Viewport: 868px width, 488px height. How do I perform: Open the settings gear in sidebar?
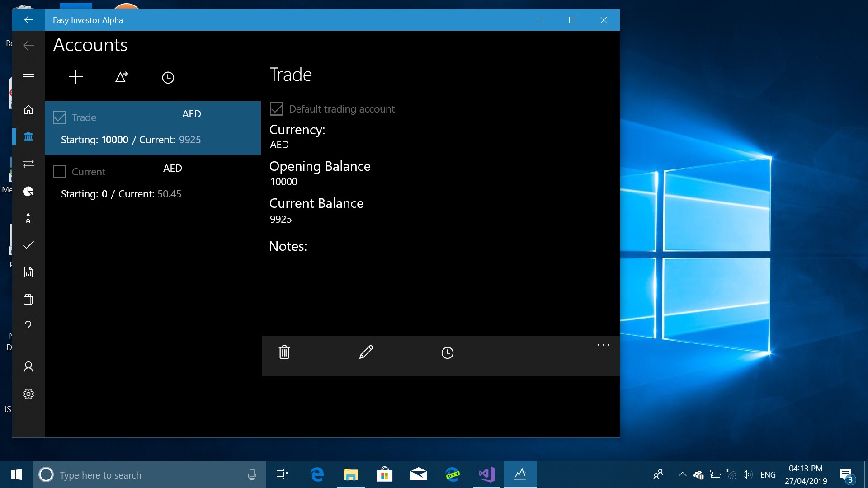pyautogui.click(x=28, y=394)
